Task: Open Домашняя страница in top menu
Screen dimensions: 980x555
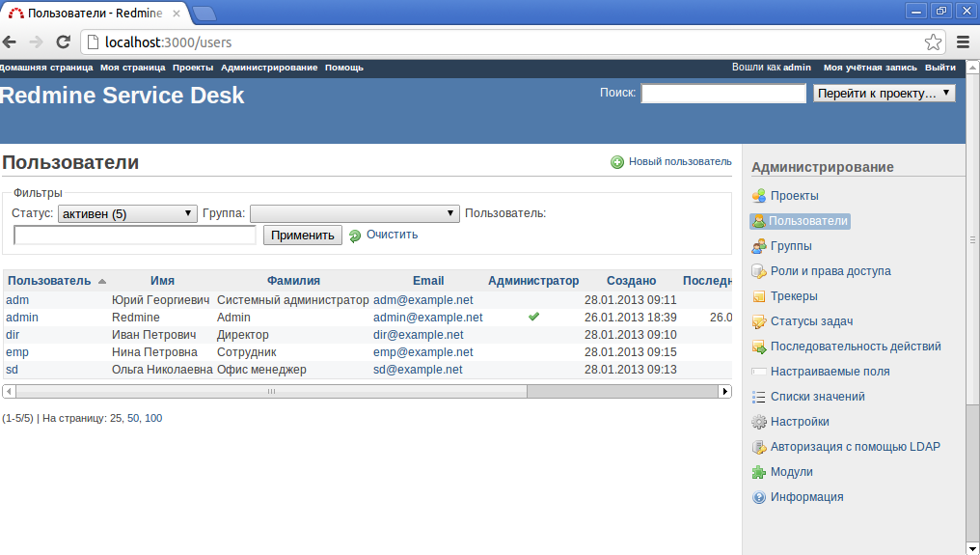Action: click(46, 68)
